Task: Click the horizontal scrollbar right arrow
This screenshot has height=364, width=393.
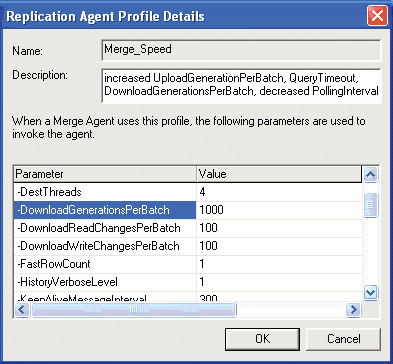Action: tap(353, 310)
